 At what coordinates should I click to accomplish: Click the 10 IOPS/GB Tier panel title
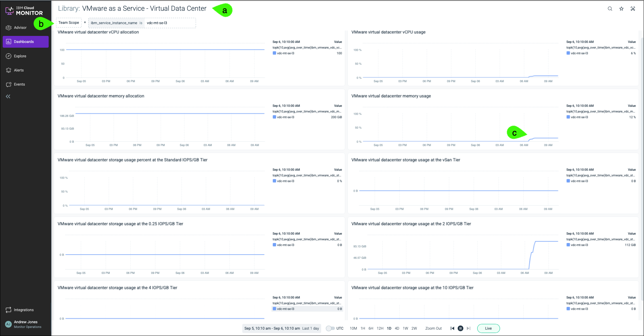point(412,288)
